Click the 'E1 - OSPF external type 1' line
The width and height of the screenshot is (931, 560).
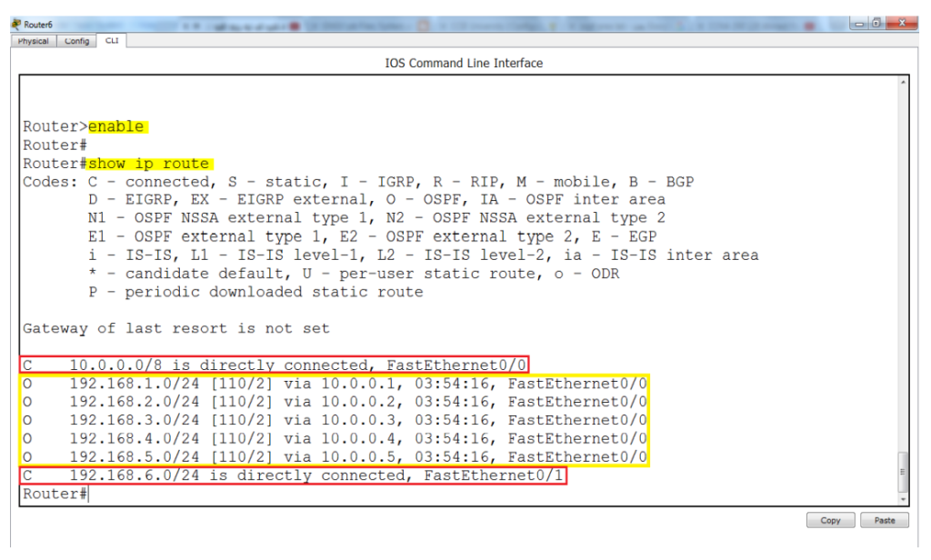click(372, 236)
